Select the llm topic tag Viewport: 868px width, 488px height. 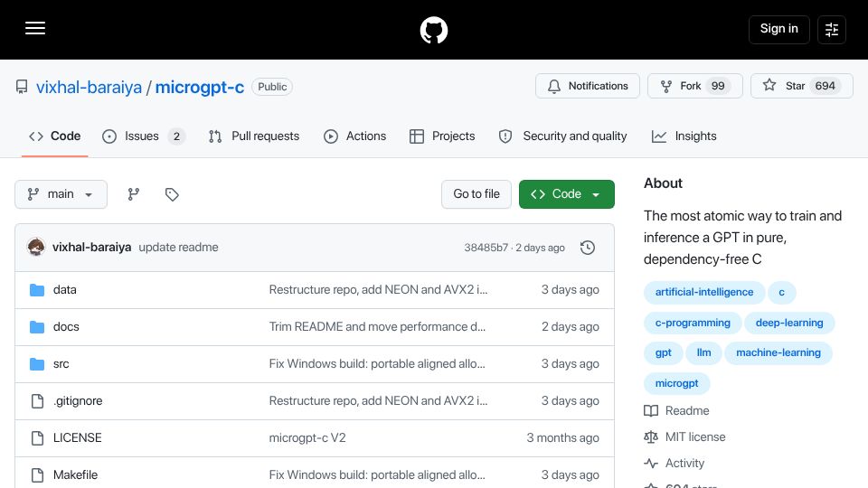click(x=703, y=353)
